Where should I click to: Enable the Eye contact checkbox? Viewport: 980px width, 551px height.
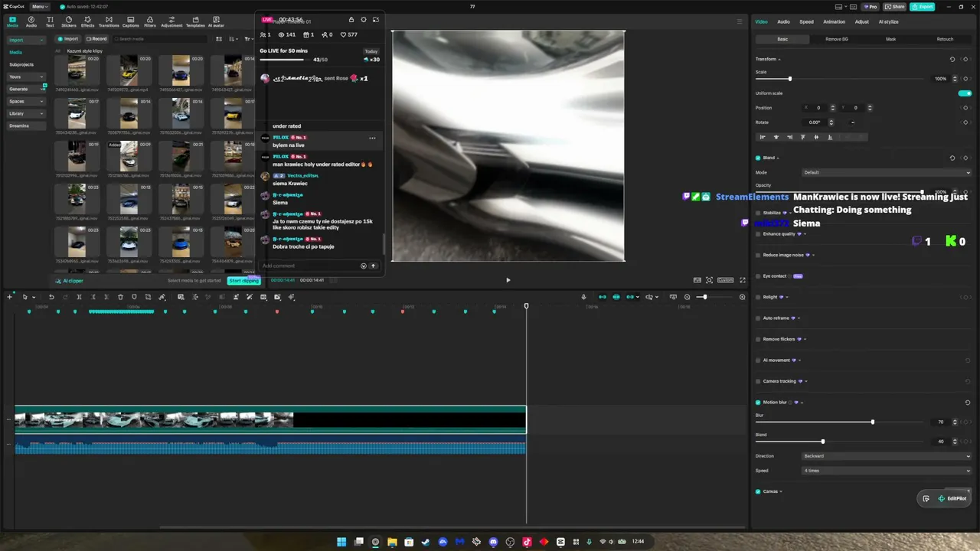[x=758, y=276]
